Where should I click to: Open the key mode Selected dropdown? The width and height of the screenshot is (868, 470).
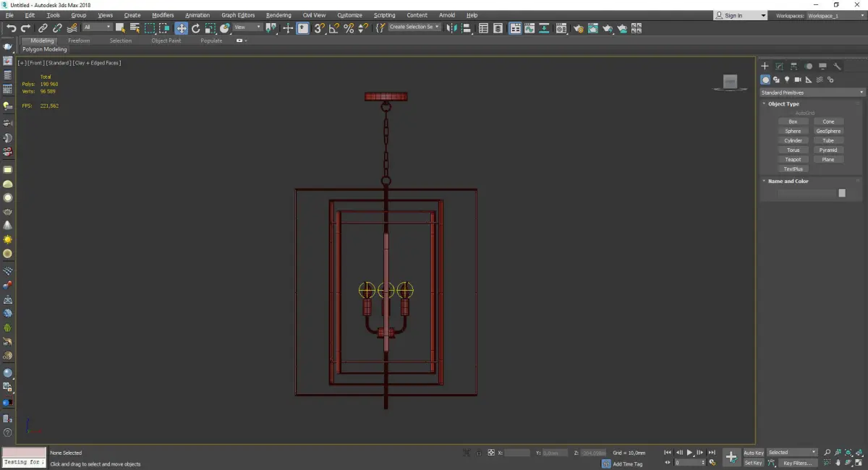792,453
